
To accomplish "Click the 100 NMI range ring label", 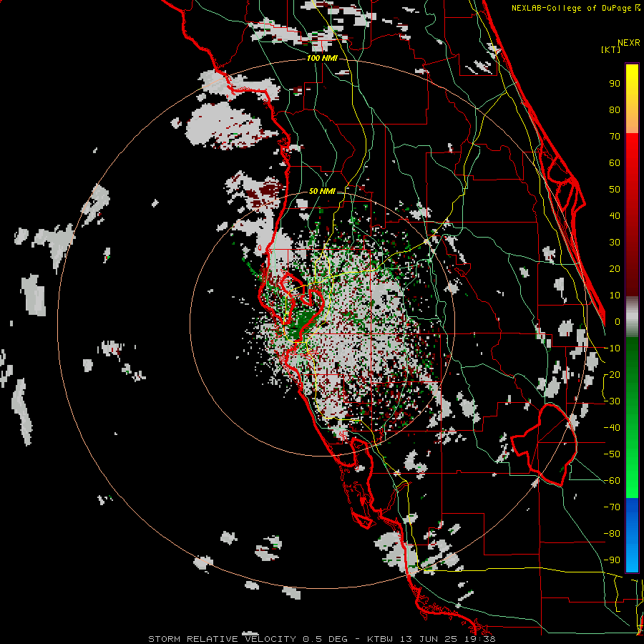I will (x=322, y=59).
